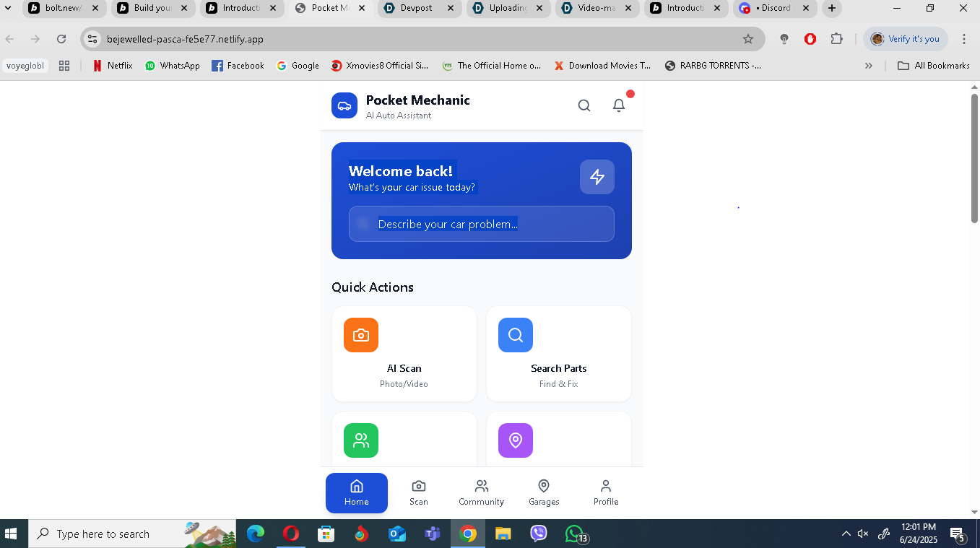980x548 pixels.
Task: Click the purple map pin quick action card
Action: point(515,440)
